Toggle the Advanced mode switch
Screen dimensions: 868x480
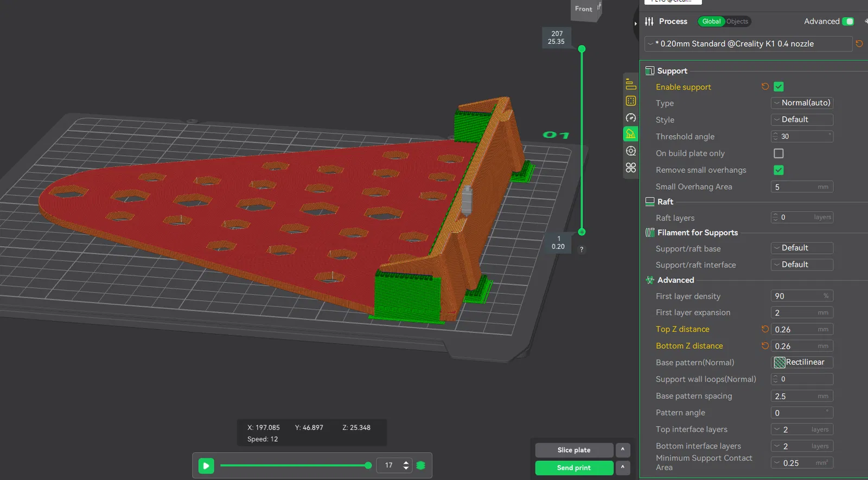(x=848, y=21)
